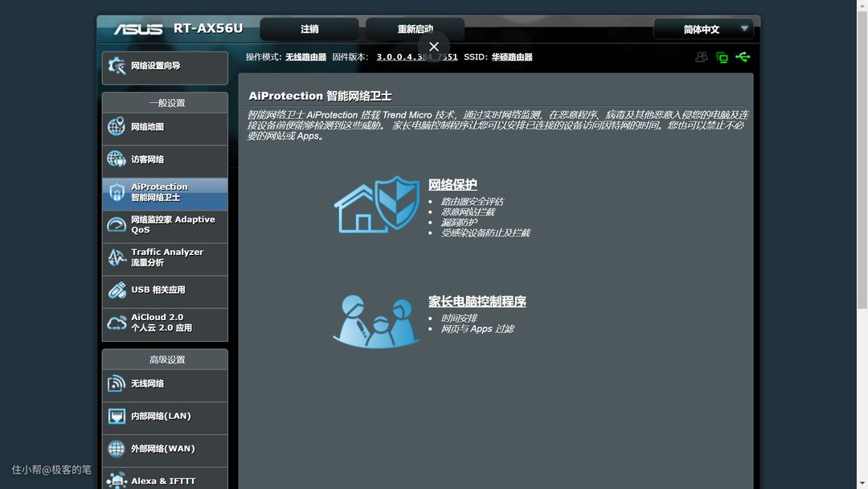
Task: Open 访客网络 guest network icon
Action: pos(117,159)
